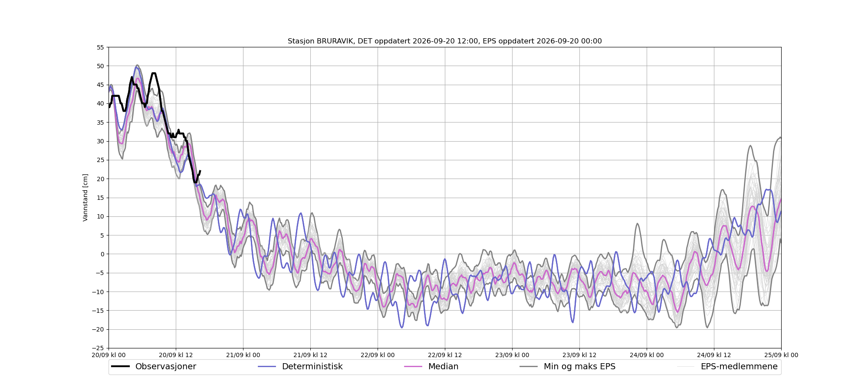This screenshot has height=391, width=868.
Task: Click the magenta Median legend line sample
Action: (413, 367)
